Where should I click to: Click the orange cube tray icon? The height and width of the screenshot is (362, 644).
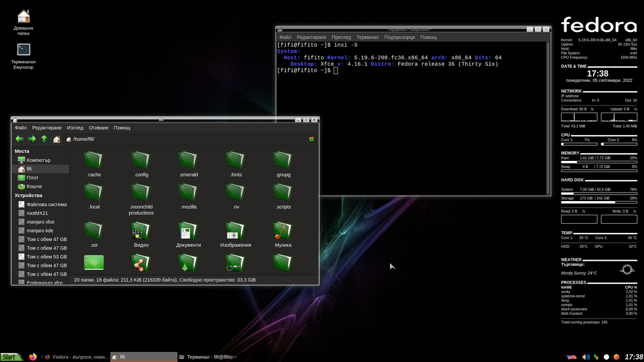616,357
